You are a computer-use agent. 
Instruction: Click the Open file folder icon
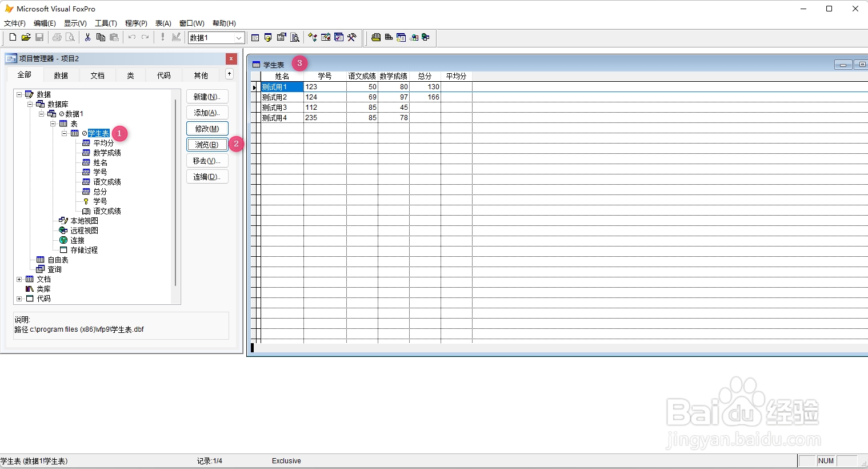[x=26, y=37]
